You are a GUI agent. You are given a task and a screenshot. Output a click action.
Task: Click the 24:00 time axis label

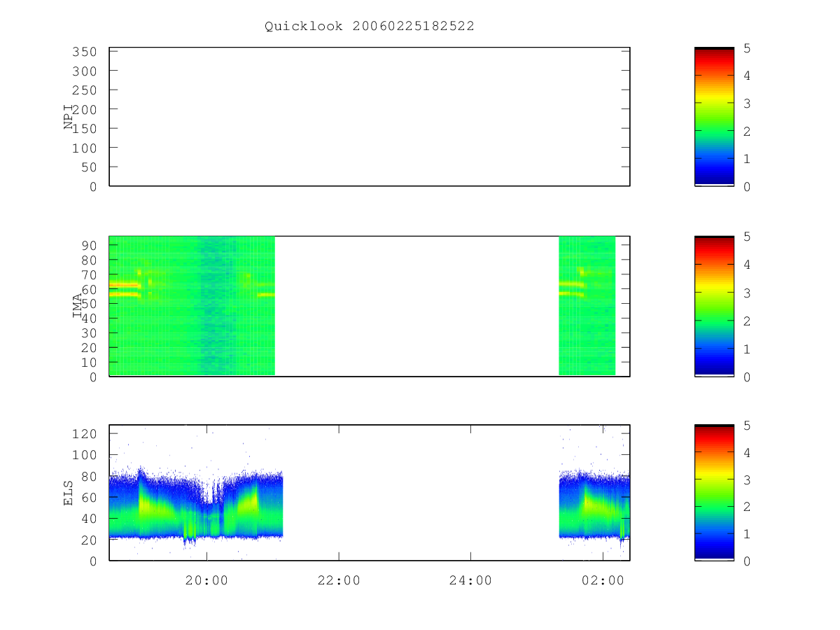tap(470, 580)
